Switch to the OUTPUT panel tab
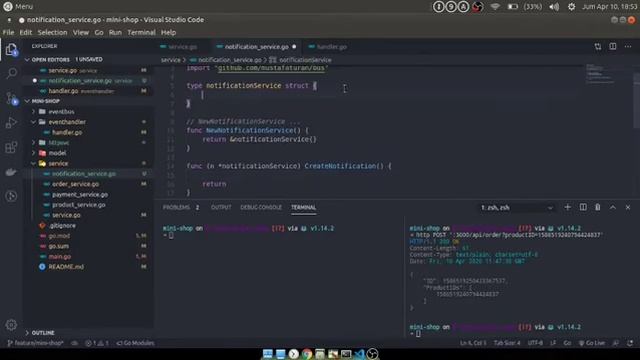640x360 pixels. (x=221, y=207)
